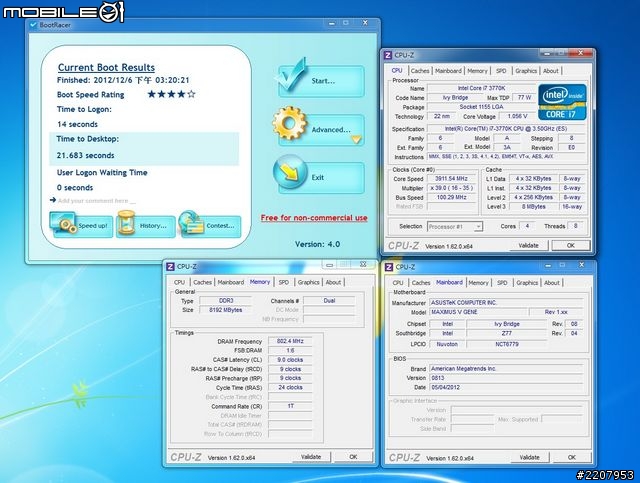Image resolution: width=640 pixels, height=483 pixels.
Task: Click the Bus Speed 100.29 MHz value
Action: click(x=451, y=197)
